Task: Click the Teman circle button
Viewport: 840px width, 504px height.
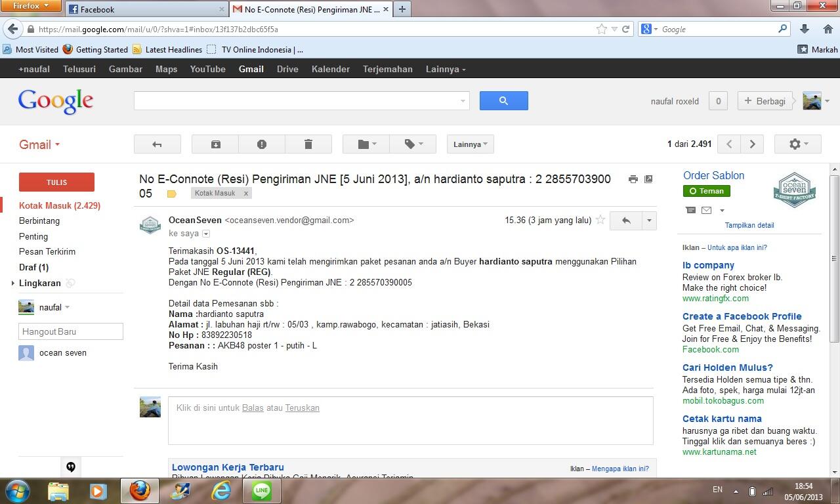Action: (x=707, y=191)
